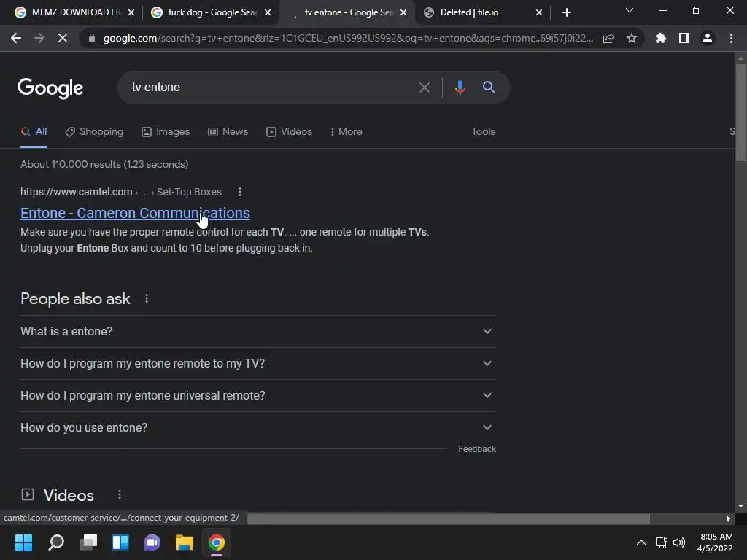Click the vertical page scrollbar thumb

[x=740, y=112]
